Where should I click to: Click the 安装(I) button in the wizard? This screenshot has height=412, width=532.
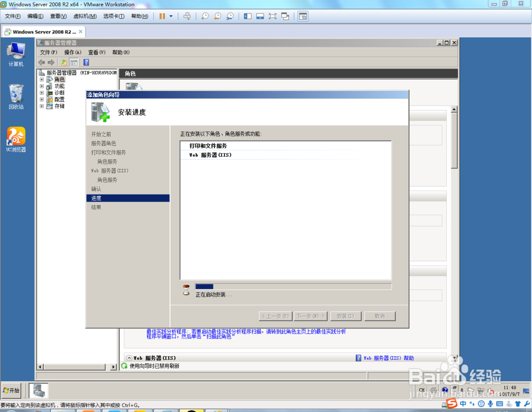[x=345, y=316]
